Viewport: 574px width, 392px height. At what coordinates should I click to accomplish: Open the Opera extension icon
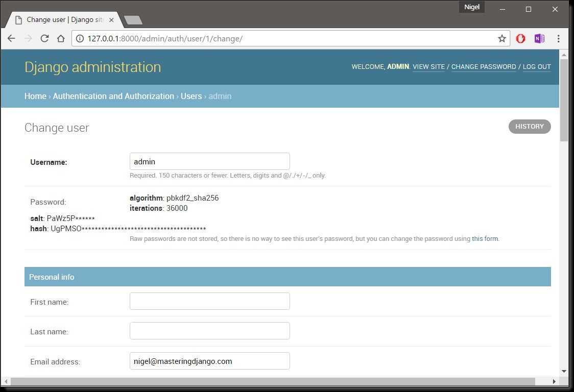(520, 38)
